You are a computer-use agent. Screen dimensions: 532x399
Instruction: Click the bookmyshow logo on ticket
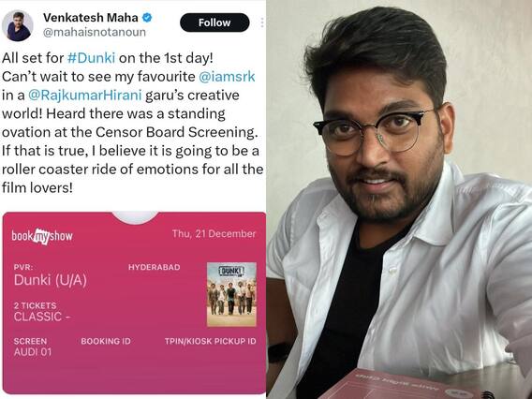[x=42, y=236]
